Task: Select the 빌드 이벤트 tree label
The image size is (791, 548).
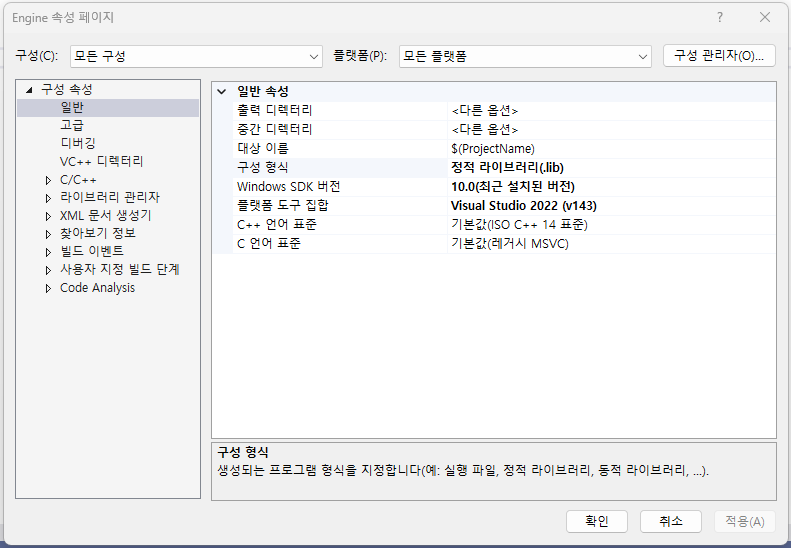Action: (92, 251)
